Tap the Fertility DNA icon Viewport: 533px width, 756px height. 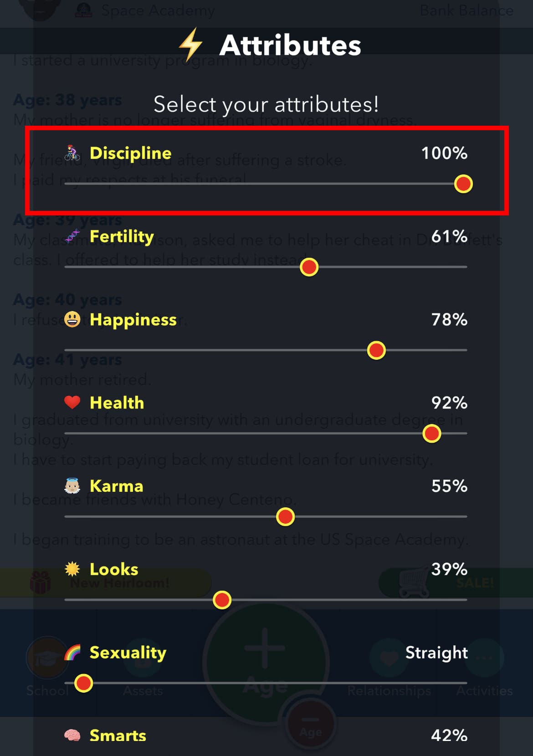[x=72, y=236]
